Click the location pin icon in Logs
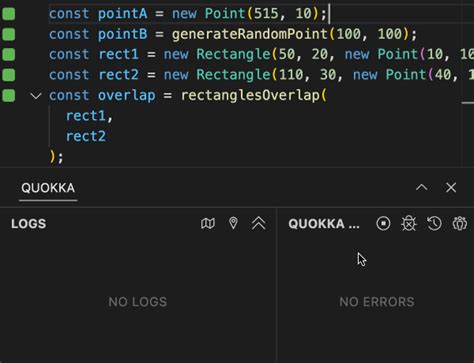The image size is (474, 363). tap(233, 223)
